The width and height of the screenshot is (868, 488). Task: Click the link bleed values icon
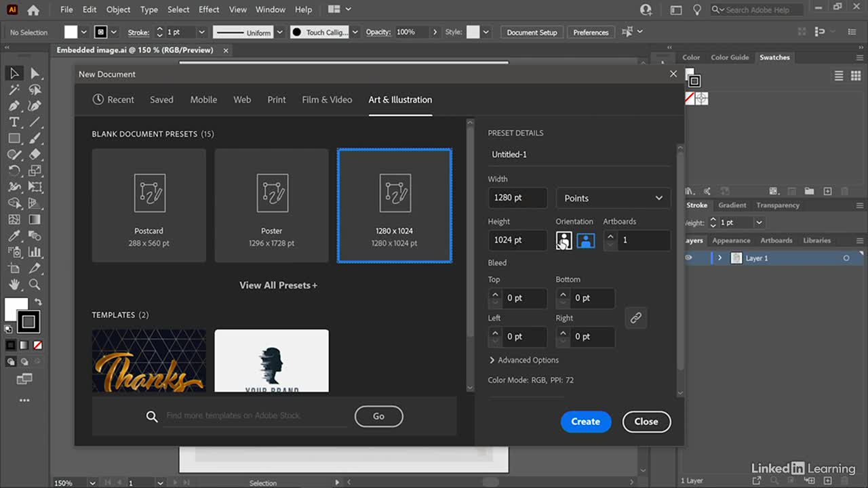[x=635, y=317]
